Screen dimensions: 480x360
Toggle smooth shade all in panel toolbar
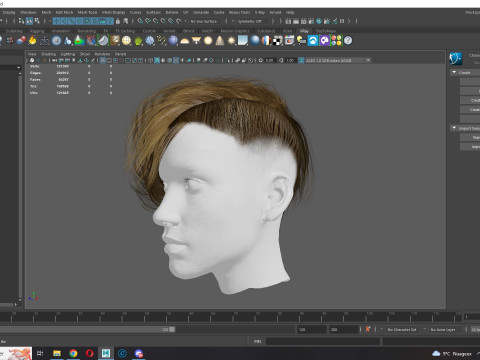pos(157,60)
